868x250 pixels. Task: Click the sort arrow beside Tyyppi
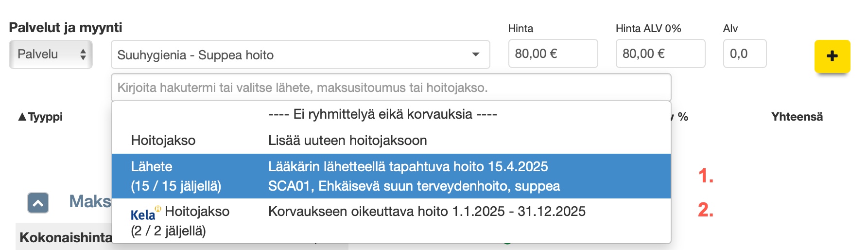(22, 117)
